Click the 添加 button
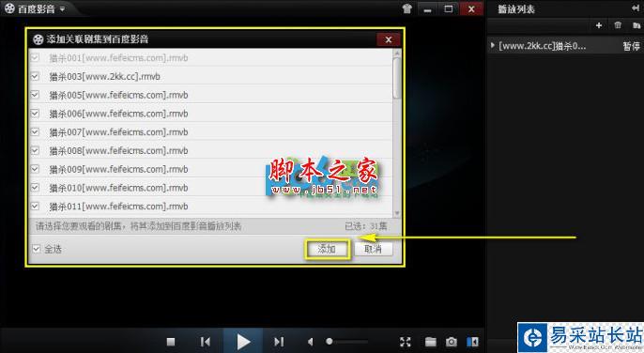This screenshot has width=644, height=353. (327, 249)
